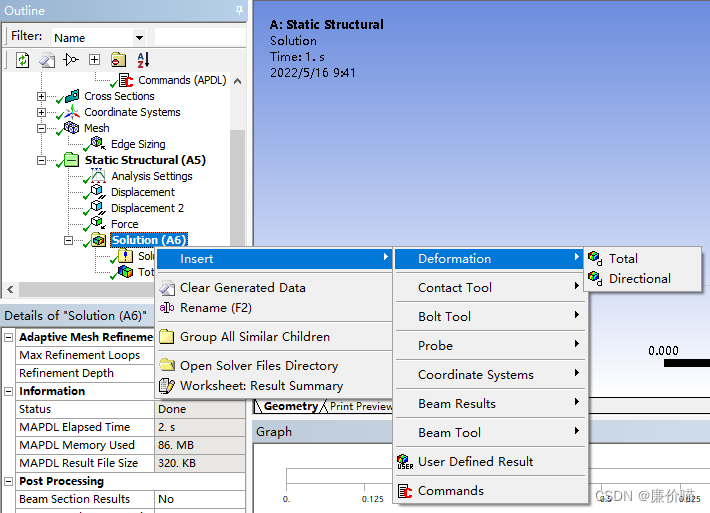Click the Clear Generated Data eraser icon
This screenshot has height=513, width=710.
click(x=167, y=288)
